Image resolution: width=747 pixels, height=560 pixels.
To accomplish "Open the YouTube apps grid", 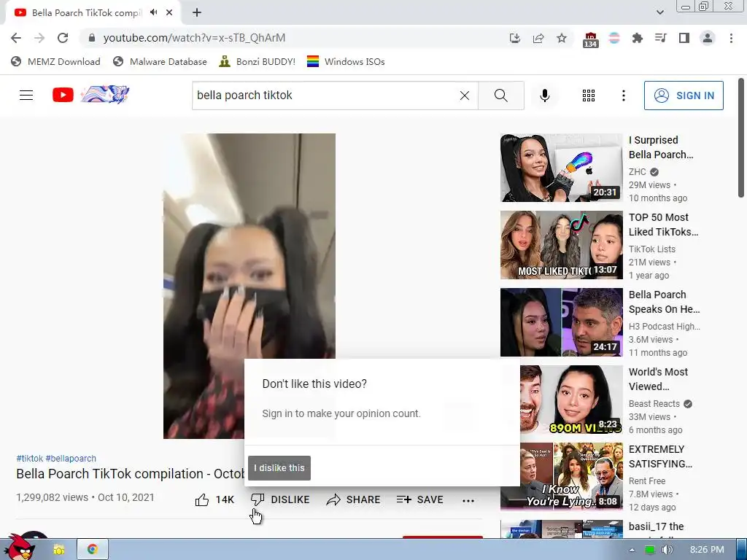I will tap(589, 96).
